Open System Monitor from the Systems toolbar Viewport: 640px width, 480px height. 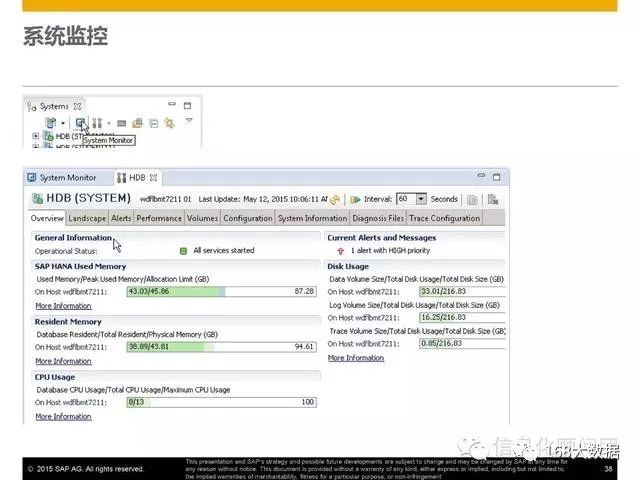tap(80, 122)
